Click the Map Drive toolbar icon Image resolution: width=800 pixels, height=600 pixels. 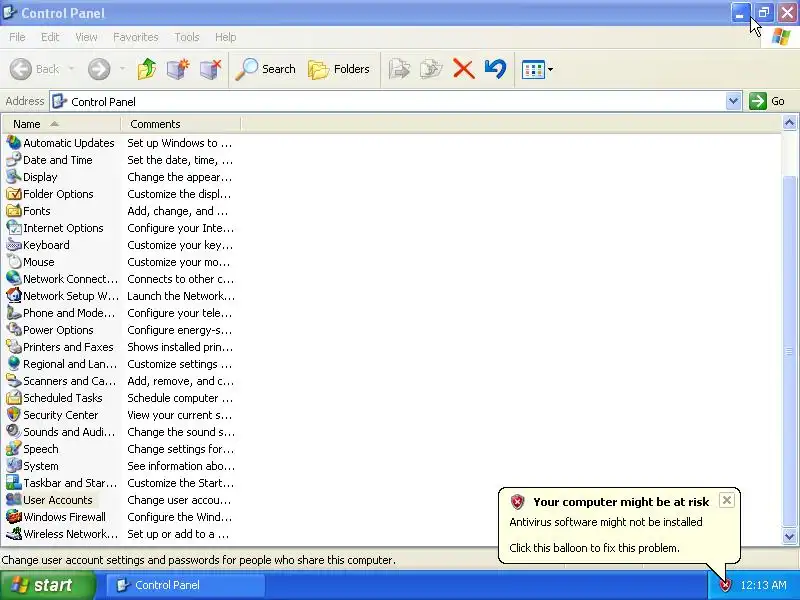pos(178,69)
